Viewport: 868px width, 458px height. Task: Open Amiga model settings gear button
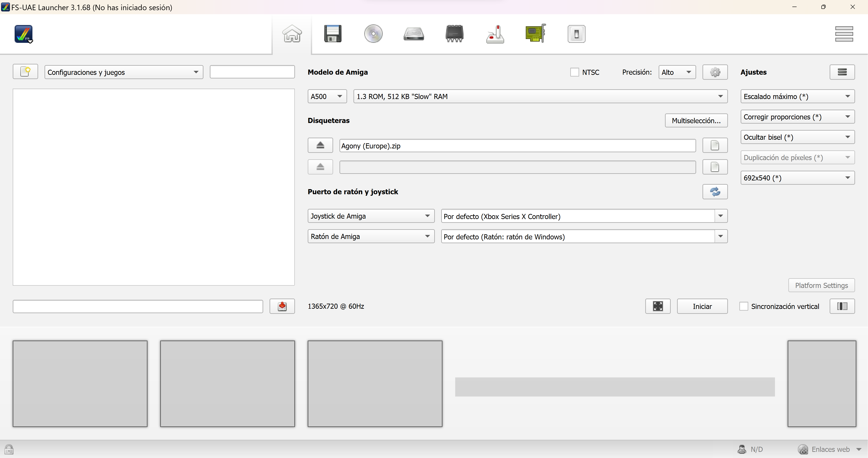(715, 72)
